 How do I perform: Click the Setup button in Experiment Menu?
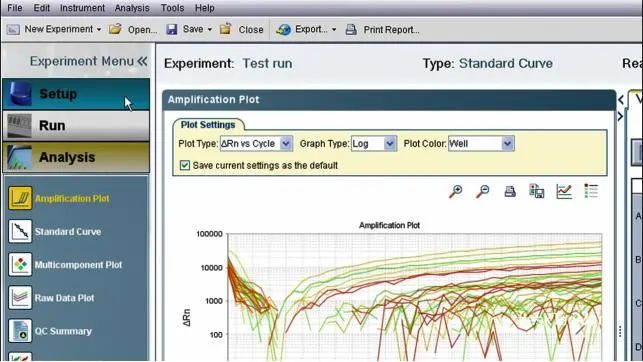click(76, 94)
